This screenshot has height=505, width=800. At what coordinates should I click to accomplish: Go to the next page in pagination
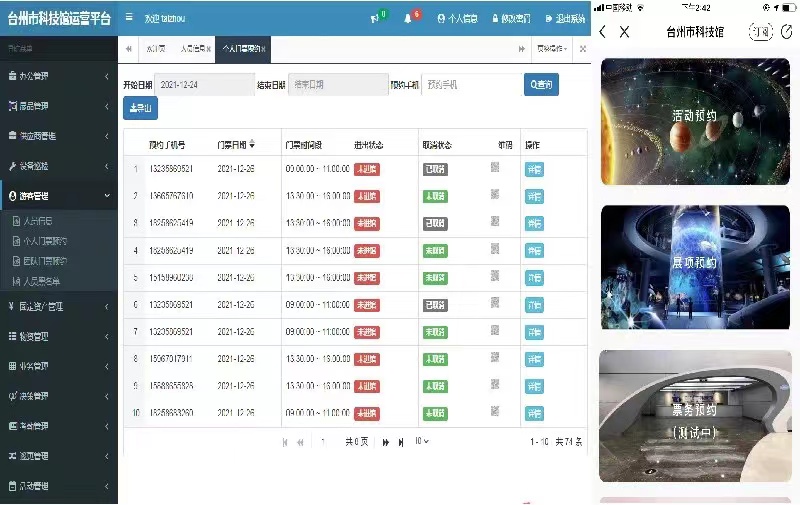point(385,441)
